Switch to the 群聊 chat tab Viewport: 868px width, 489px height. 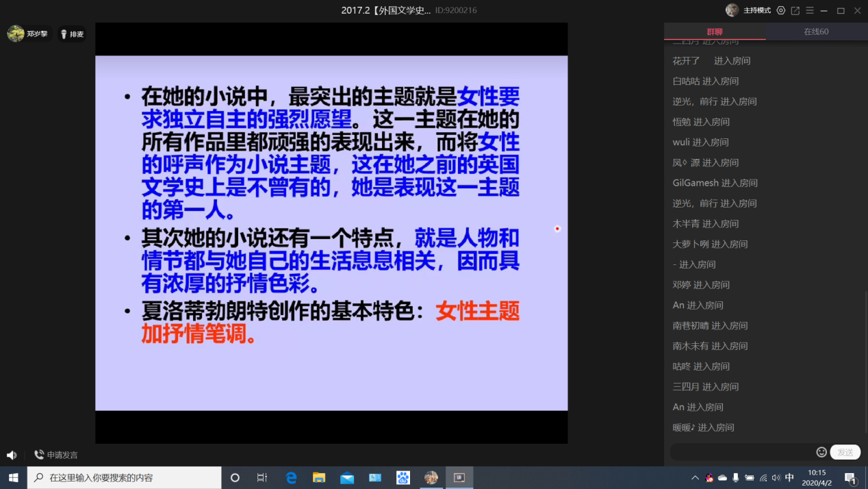click(714, 32)
